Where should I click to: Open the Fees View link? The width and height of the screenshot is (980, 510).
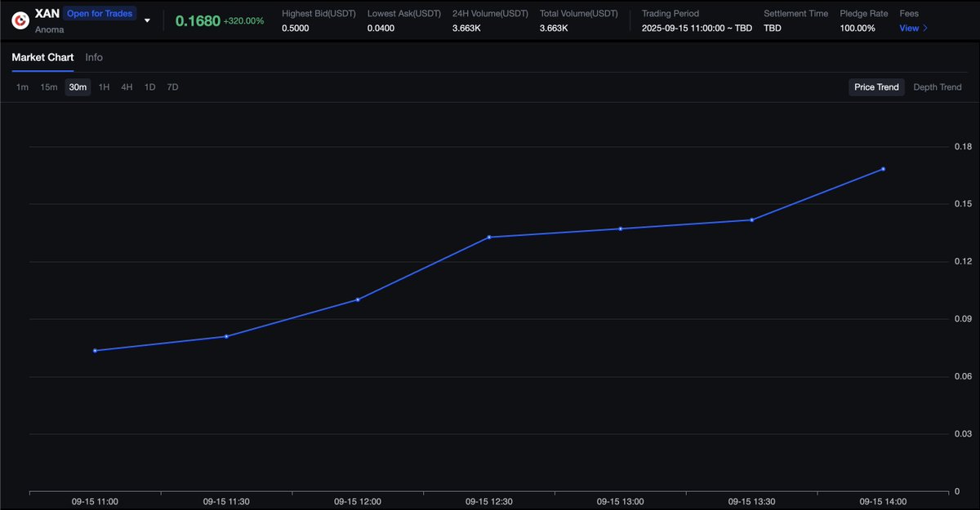click(x=909, y=29)
